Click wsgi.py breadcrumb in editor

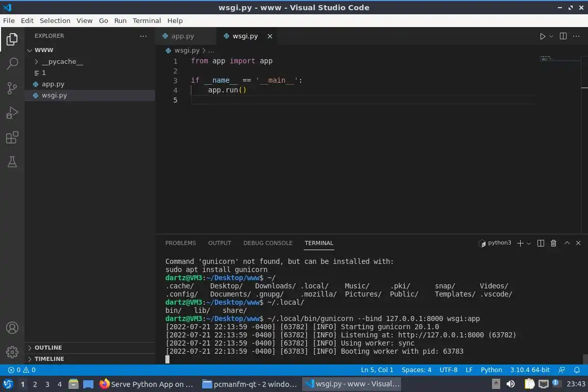click(x=187, y=50)
